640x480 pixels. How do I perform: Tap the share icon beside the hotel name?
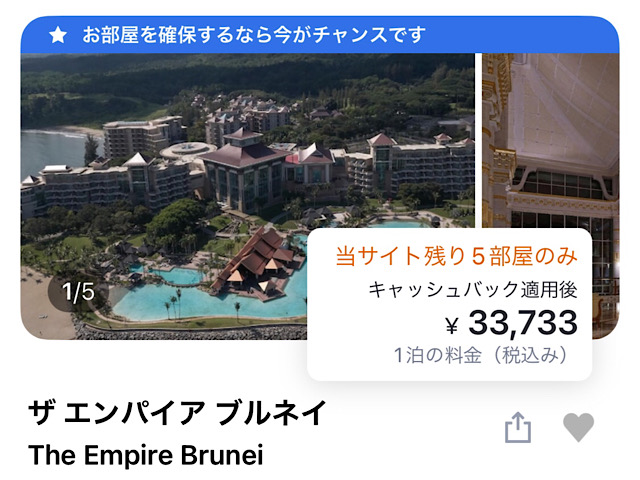coord(518,427)
